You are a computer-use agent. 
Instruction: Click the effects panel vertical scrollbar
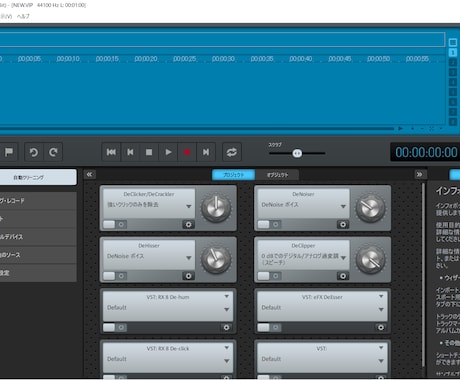pyautogui.click(x=424, y=274)
